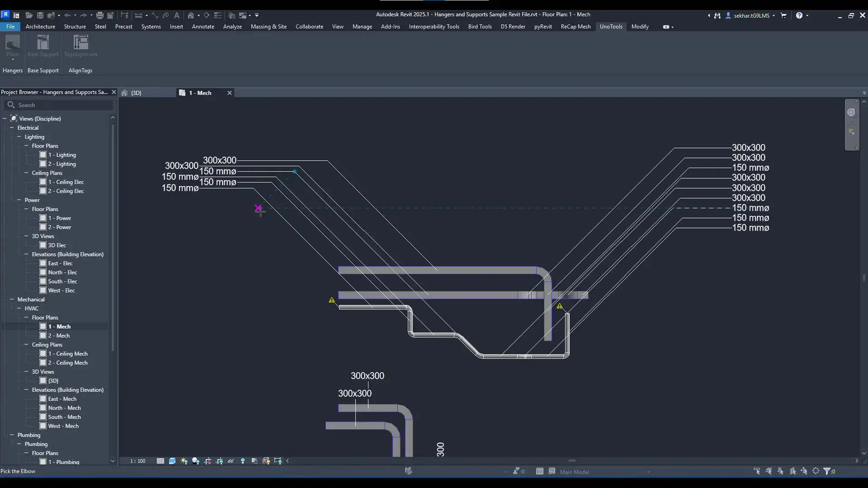Click the project browser vertical scrollbar

[113, 235]
